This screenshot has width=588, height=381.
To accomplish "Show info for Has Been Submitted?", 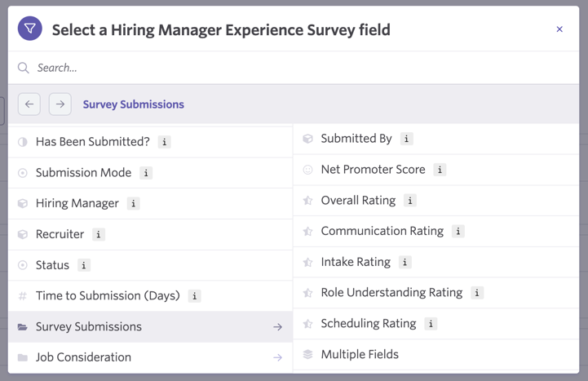I will tap(164, 142).
